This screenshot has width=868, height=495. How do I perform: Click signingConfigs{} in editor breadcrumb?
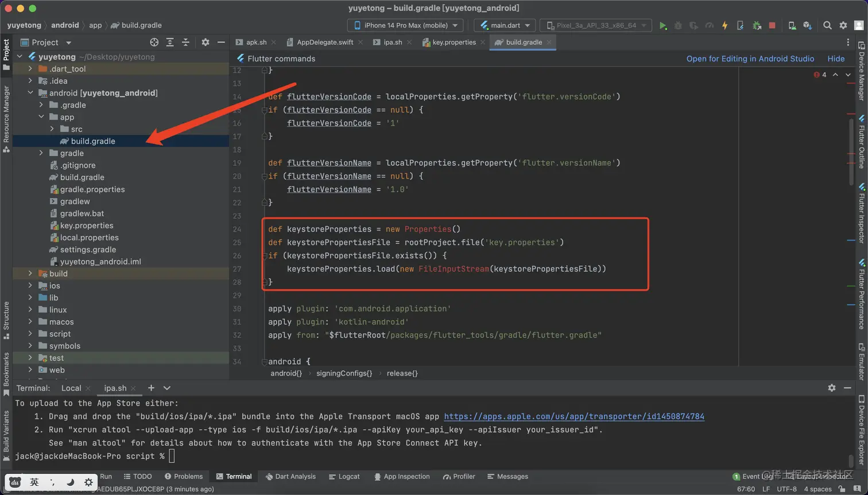(x=344, y=373)
